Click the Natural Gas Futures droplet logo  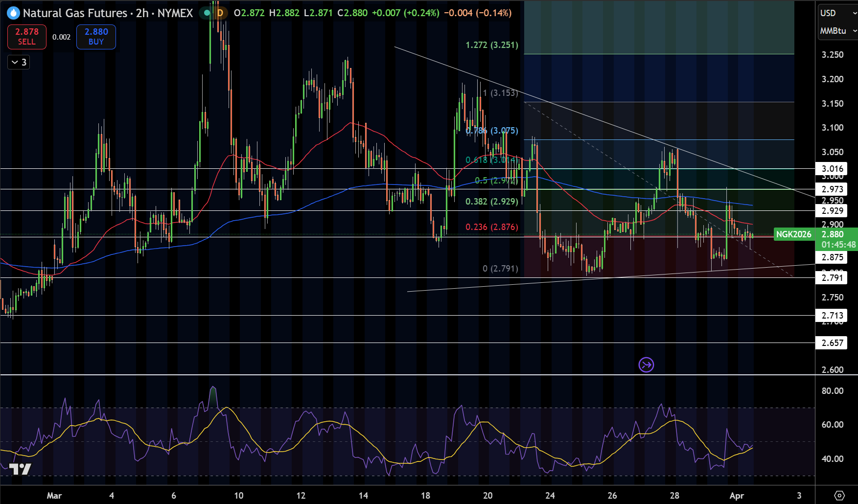point(13,13)
